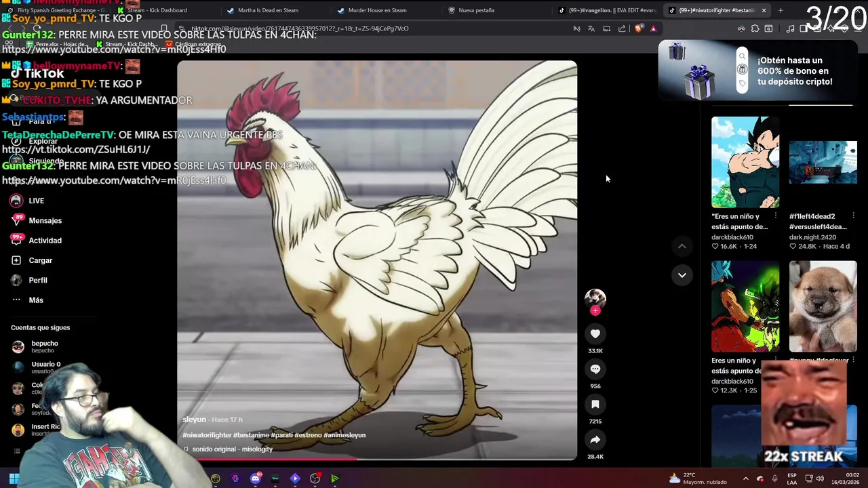Switch to Evangelion EVA EDIT tab
868x488 pixels.
click(607, 10)
